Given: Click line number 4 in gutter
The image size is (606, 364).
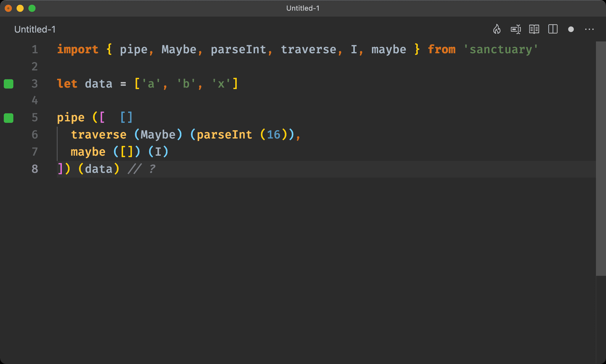Looking at the screenshot, I should pyautogui.click(x=35, y=101).
